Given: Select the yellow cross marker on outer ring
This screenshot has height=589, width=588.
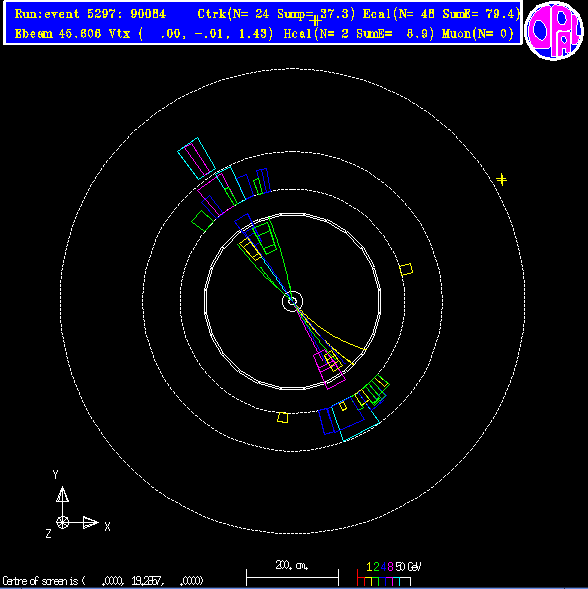Looking at the screenshot, I should [502, 180].
